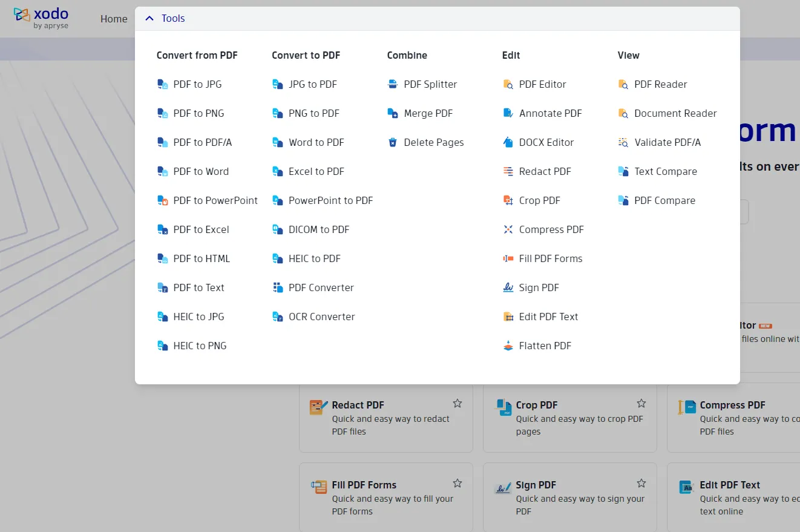Select the DICOM to PDF converter

tap(314, 229)
